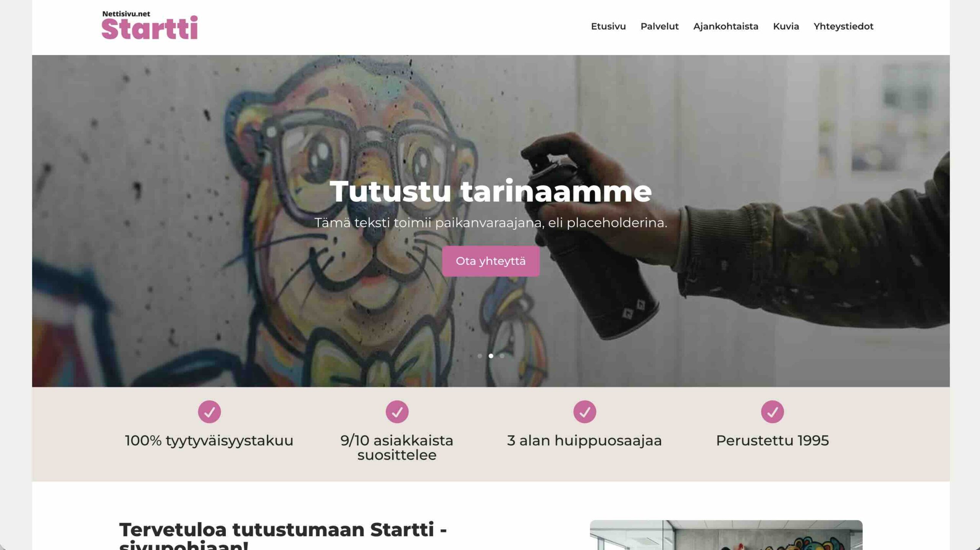Open the Etusivu menu item
Screen dimensions: 980x550
pos(608,26)
